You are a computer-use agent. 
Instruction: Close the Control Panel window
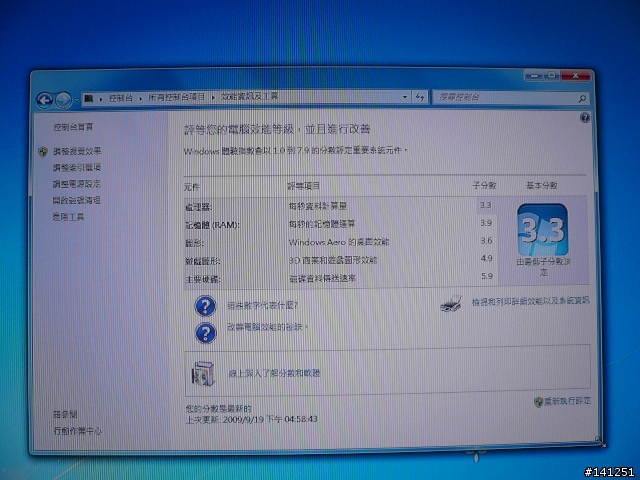[x=576, y=76]
